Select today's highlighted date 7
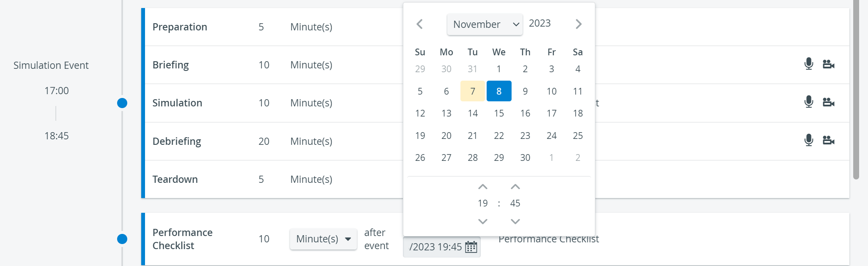Screen dimensions: 868x266 pos(473,91)
